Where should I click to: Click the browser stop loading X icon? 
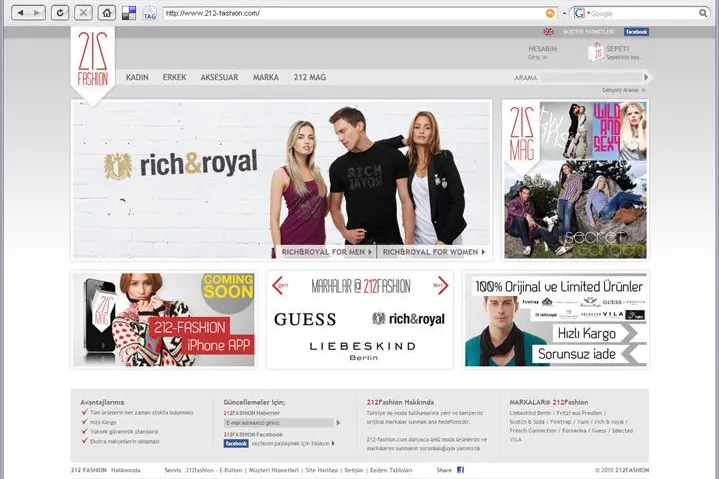[x=83, y=13]
